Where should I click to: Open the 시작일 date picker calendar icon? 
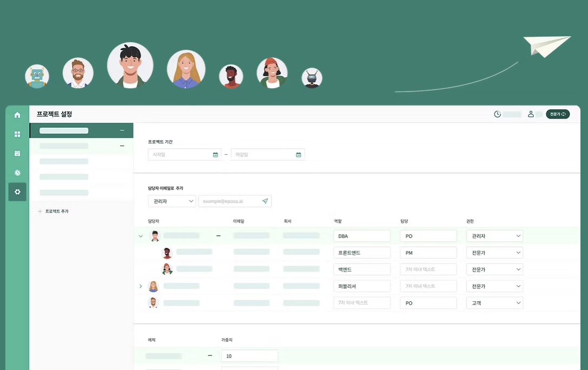tap(215, 154)
